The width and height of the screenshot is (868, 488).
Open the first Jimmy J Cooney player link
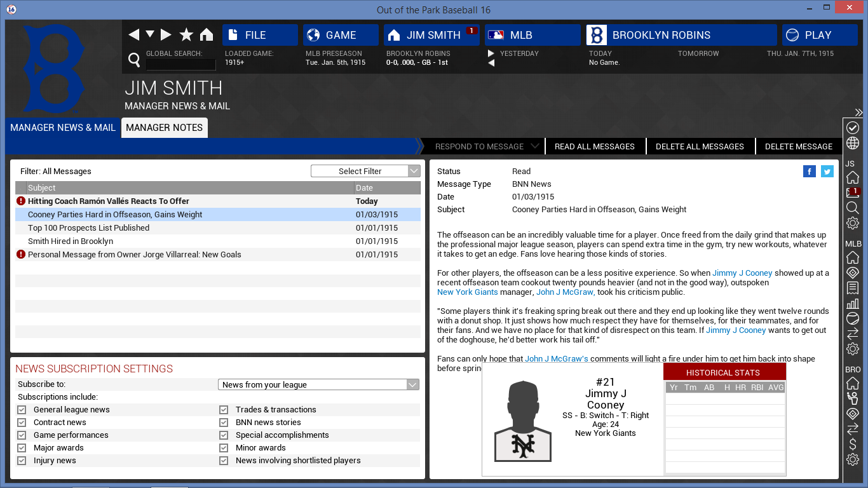742,273
